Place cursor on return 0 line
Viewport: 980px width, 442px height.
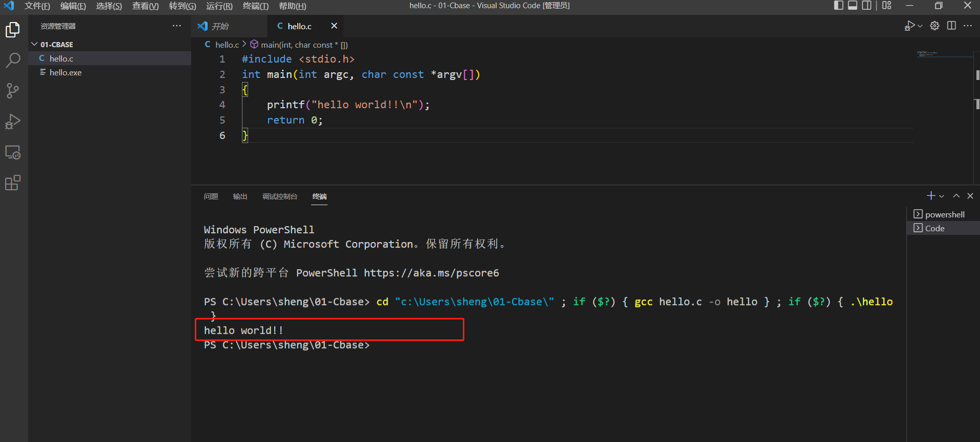point(295,120)
